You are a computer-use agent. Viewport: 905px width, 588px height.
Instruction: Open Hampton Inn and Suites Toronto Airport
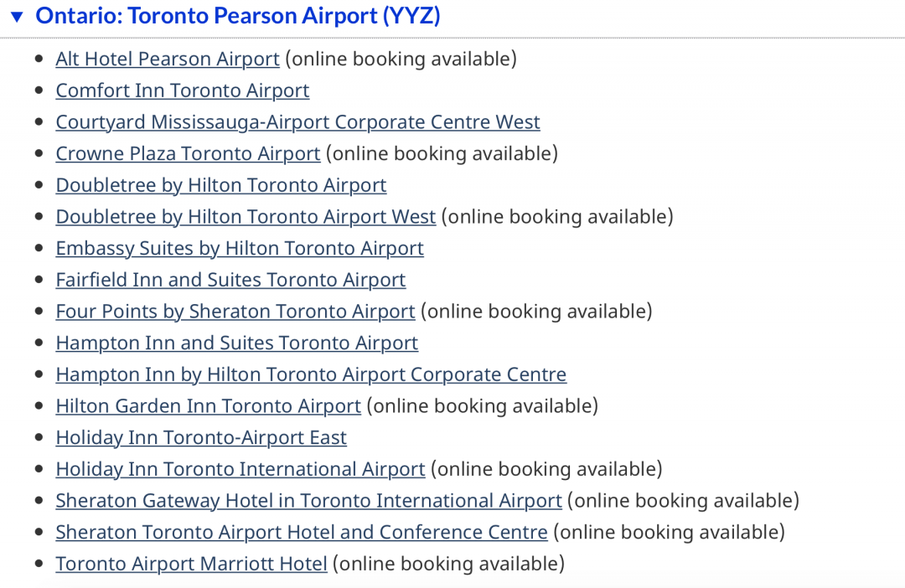tap(236, 343)
